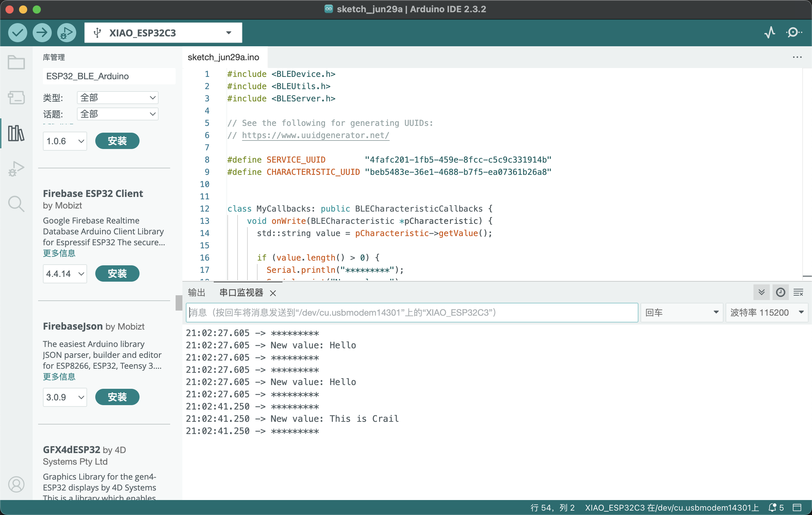This screenshot has height=515, width=812.
Task: Open the line ending dropdown
Action: 682,312
